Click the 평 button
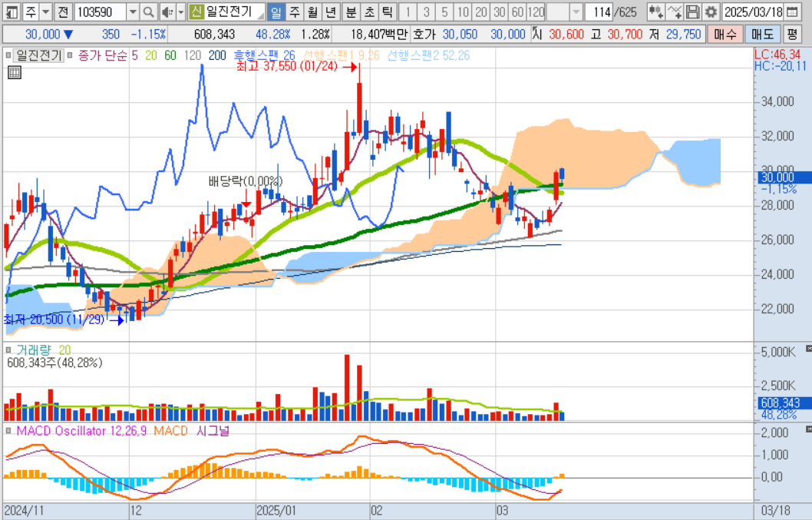 792,35
